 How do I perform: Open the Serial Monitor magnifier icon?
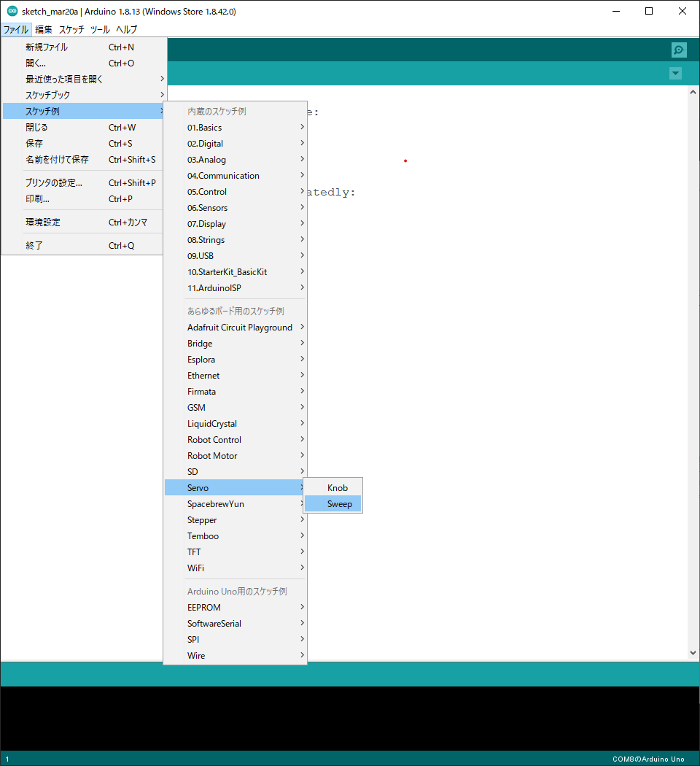(679, 50)
